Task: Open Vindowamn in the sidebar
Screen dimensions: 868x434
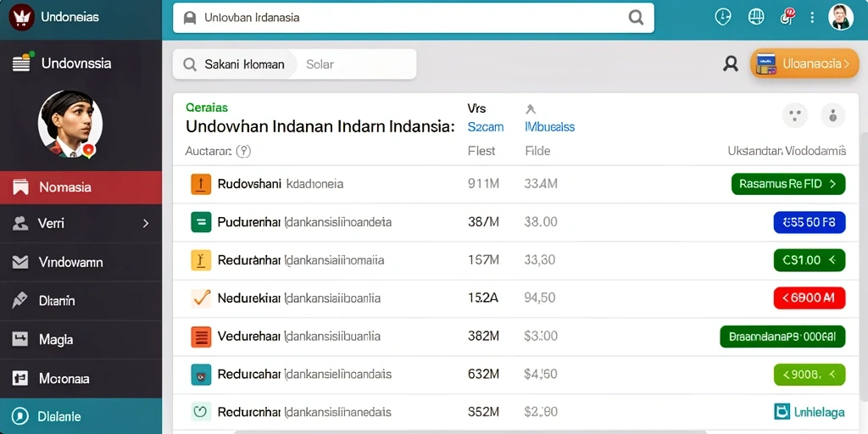Action: [x=81, y=262]
